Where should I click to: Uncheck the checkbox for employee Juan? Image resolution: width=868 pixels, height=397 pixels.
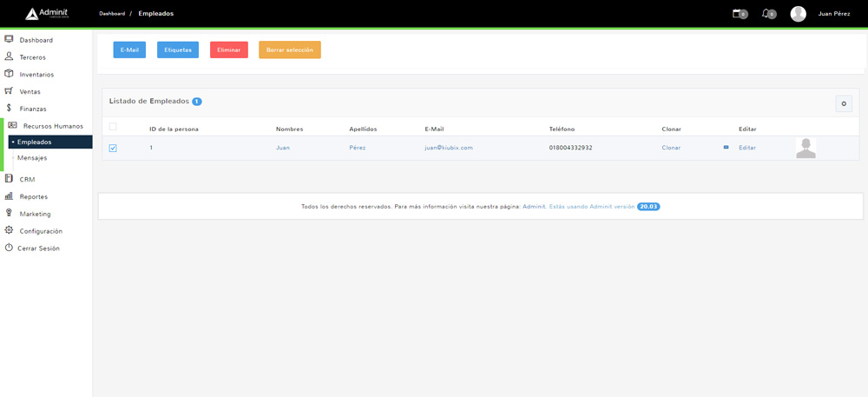113,149
